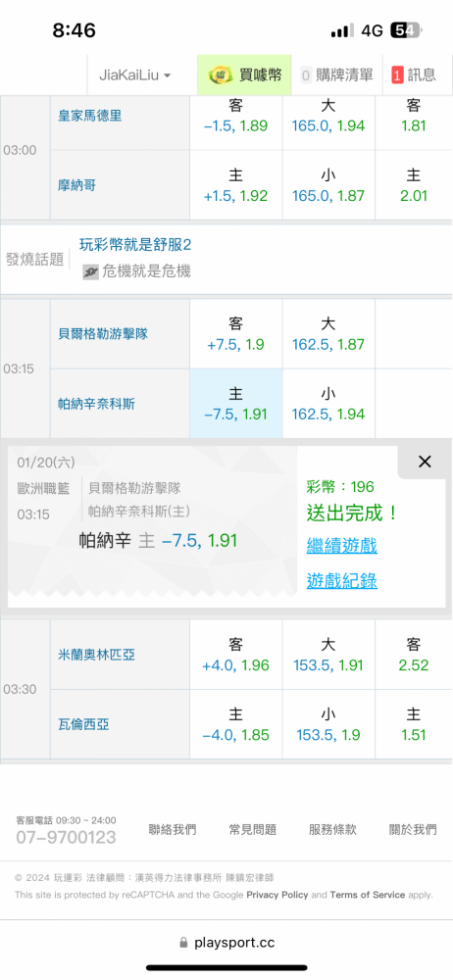
Task: Open the 遊戲紀錄 game record link
Action: pos(341,580)
